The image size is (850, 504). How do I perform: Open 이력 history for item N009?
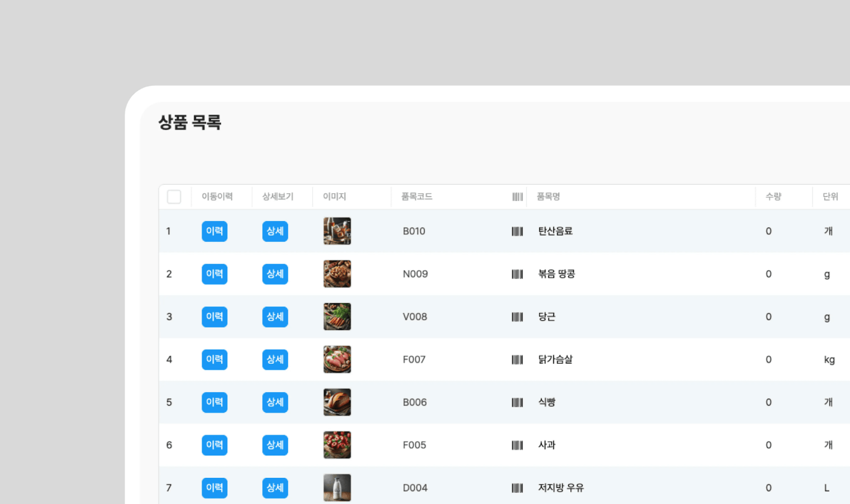214,274
